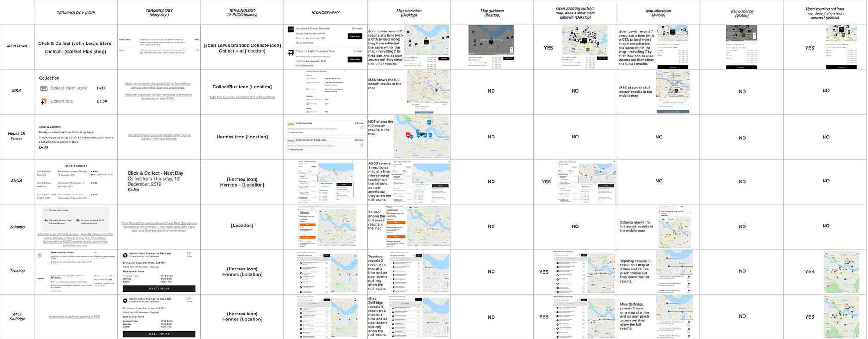Screen dimensions: 868x339
Task: Open the House Of Fraser Click & Collect note link
Action: [x=159, y=137]
